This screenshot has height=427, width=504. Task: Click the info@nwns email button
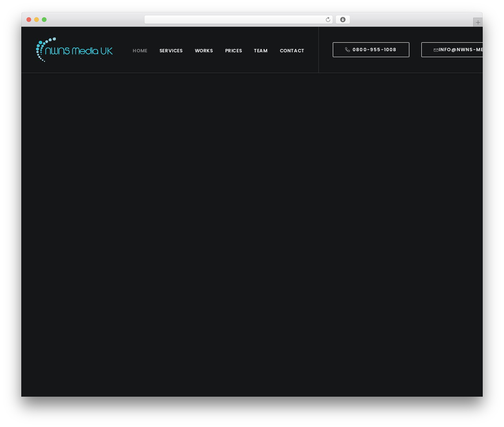tap(452, 50)
